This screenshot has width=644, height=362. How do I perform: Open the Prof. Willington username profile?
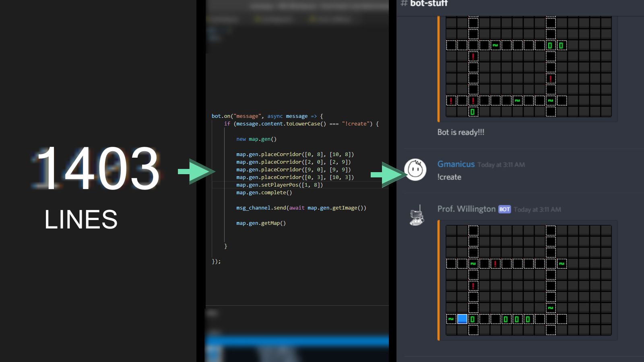(x=466, y=209)
